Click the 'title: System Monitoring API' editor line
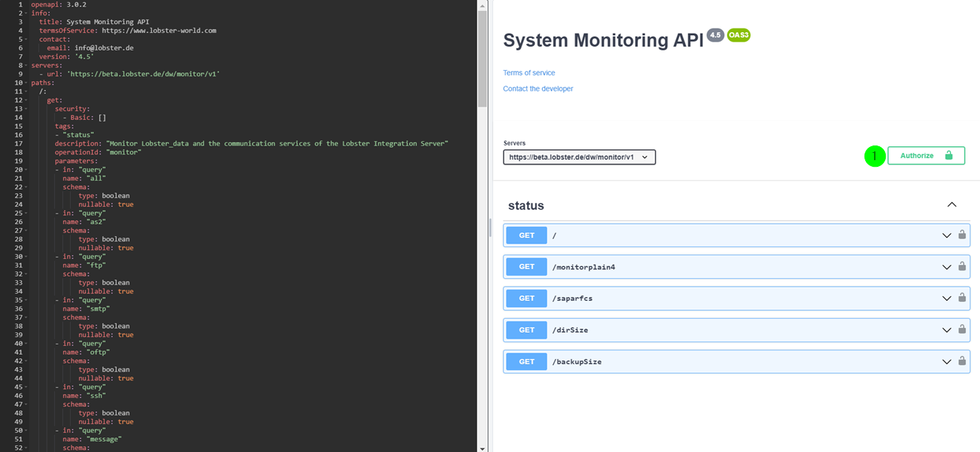980x452 pixels. [94, 22]
